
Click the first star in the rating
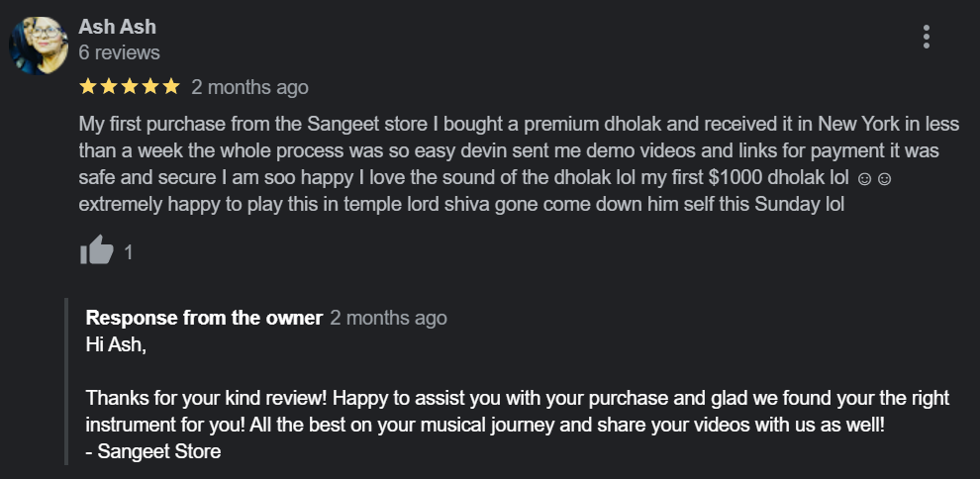(87, 87)
